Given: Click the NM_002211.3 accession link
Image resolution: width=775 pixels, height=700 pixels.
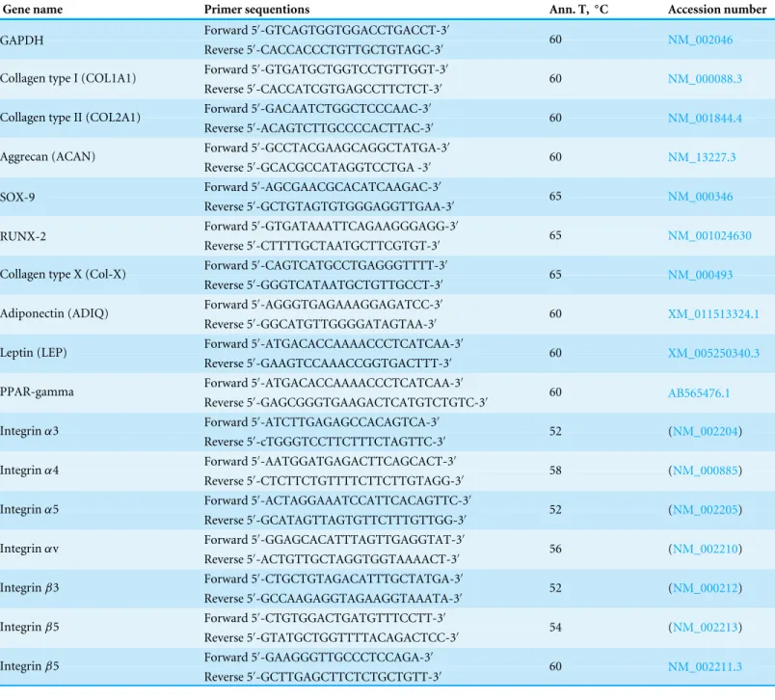Looking at the screenshot, I should click(x=705, y=667).
